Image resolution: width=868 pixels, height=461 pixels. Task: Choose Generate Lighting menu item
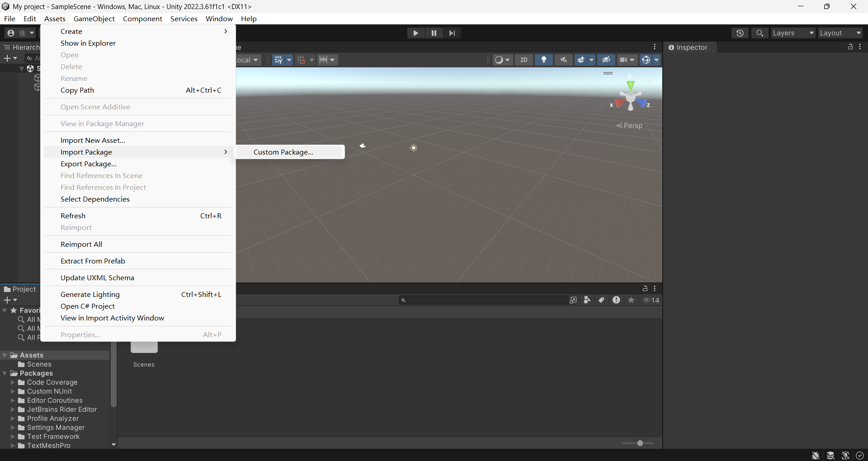click(x=138, y=295)
